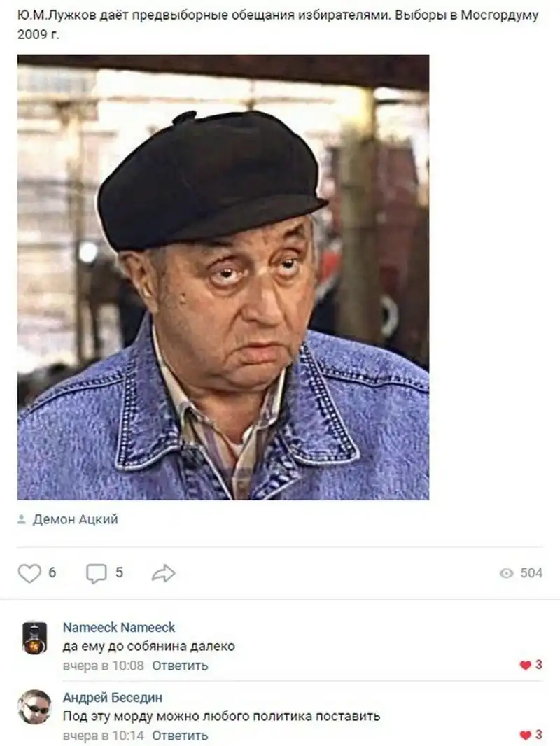Click the views eye icon
560x746 pixels.
507,573
